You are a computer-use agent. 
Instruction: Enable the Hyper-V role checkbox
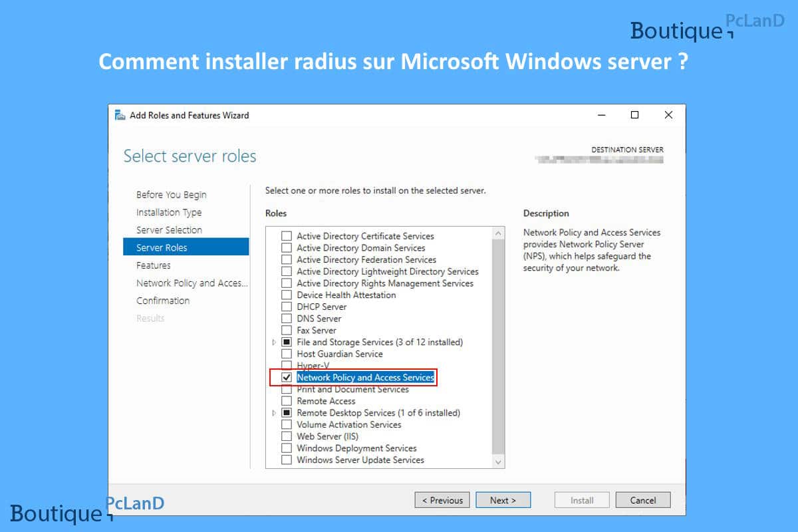287,366
